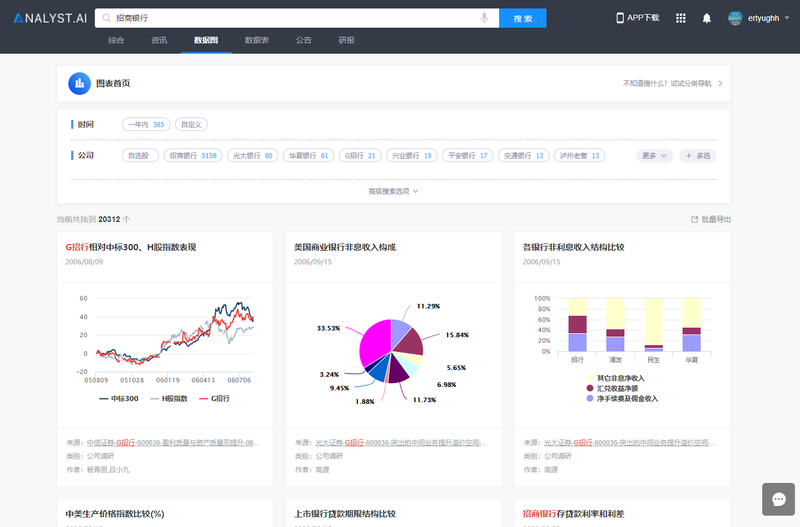The image size is (800, 527).
Task: Toggle H股指数 legend series
Action: pyautogui.click(x=169, y=398)
